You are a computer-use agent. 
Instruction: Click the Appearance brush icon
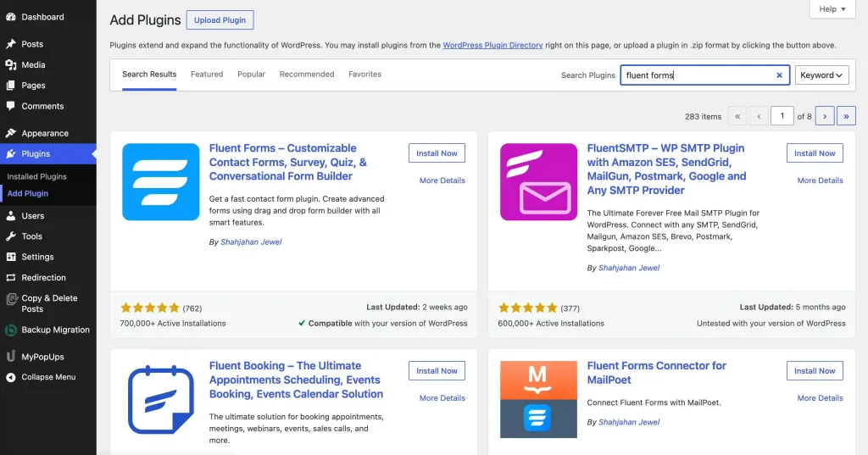click(10, 133)
